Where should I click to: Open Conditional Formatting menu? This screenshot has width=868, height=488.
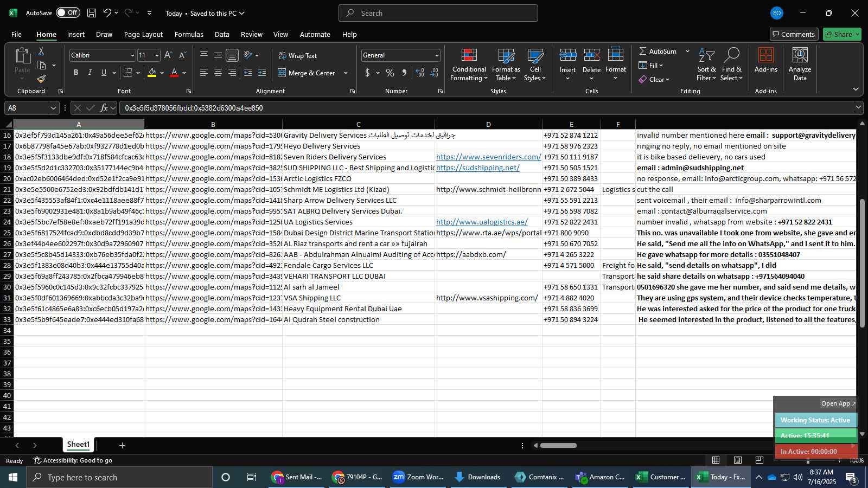point(469,65)
